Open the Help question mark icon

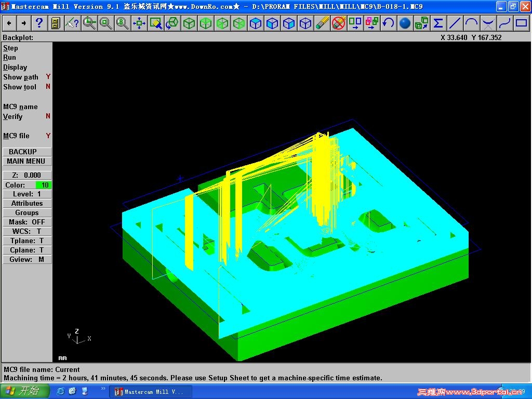point(39,23)
